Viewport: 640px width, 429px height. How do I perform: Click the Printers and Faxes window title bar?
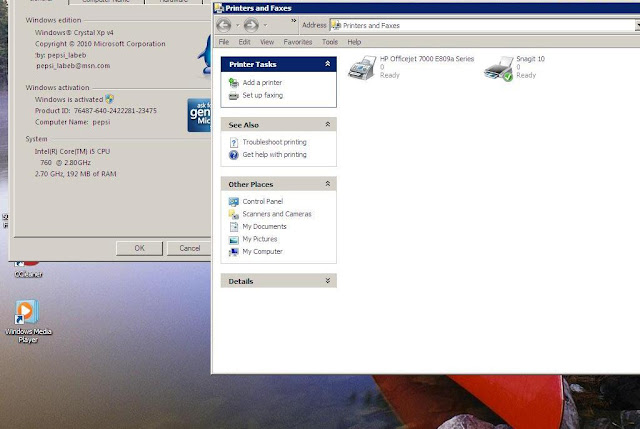(426, 8)
